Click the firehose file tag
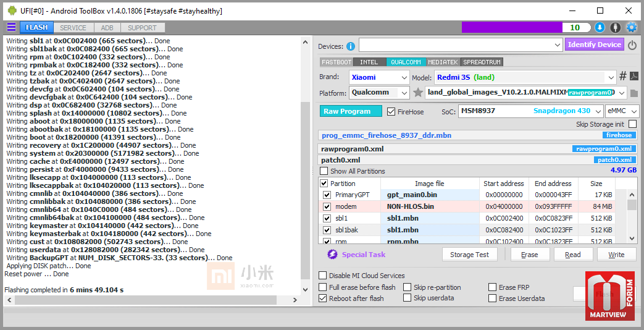Image resolution: width=644 pixels, height=330 pixels. 619,135
